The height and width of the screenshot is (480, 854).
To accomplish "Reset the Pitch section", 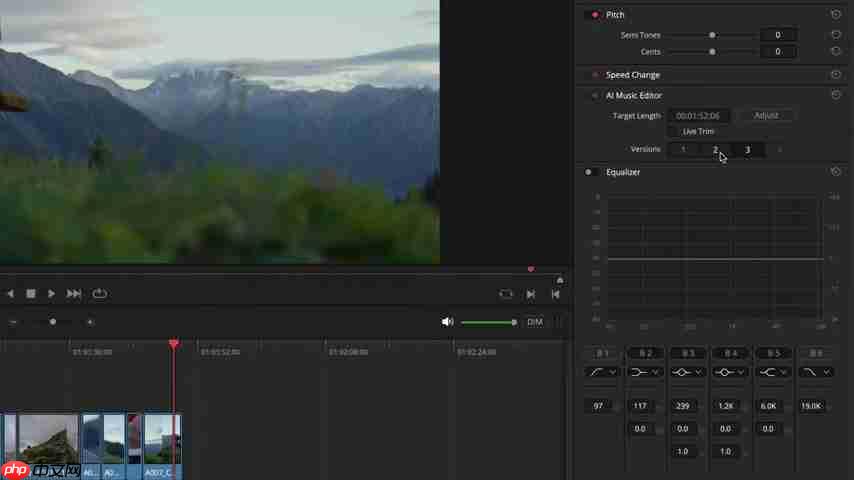I will (835, 14).
